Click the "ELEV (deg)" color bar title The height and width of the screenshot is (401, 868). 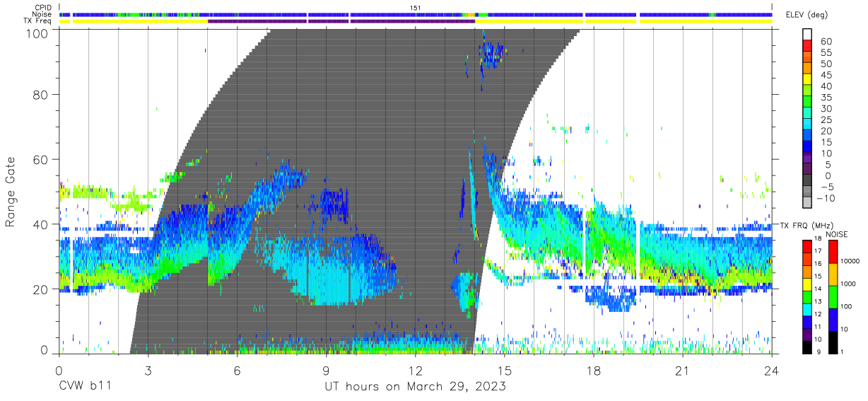pyautogui.click(x=807, y=14)
